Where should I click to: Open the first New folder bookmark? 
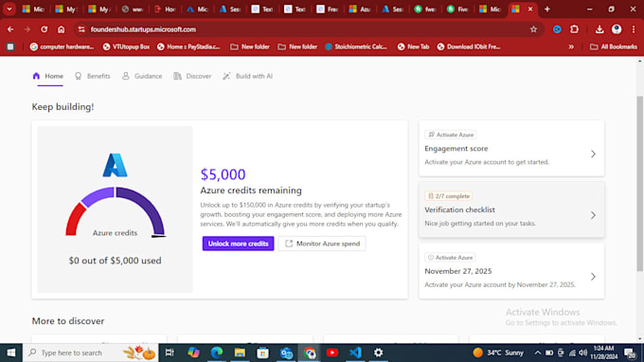[250, 46]
